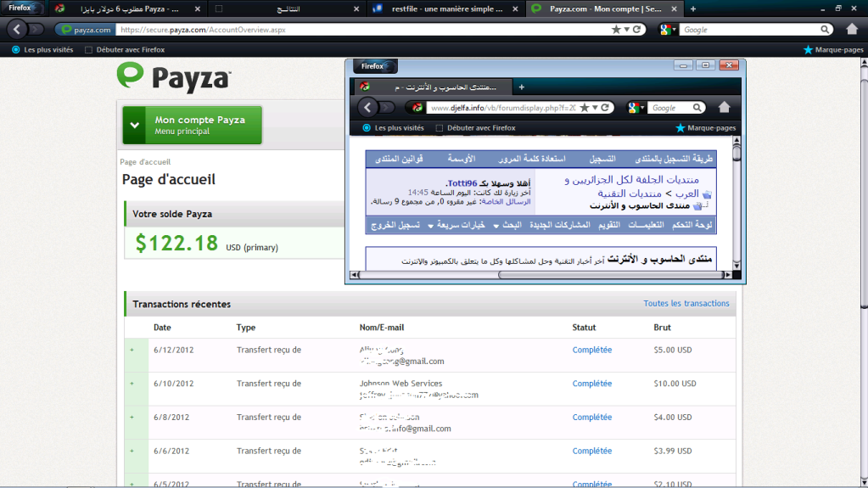
Task: Reload the Payza page in the main window
Action: point(637,30)
